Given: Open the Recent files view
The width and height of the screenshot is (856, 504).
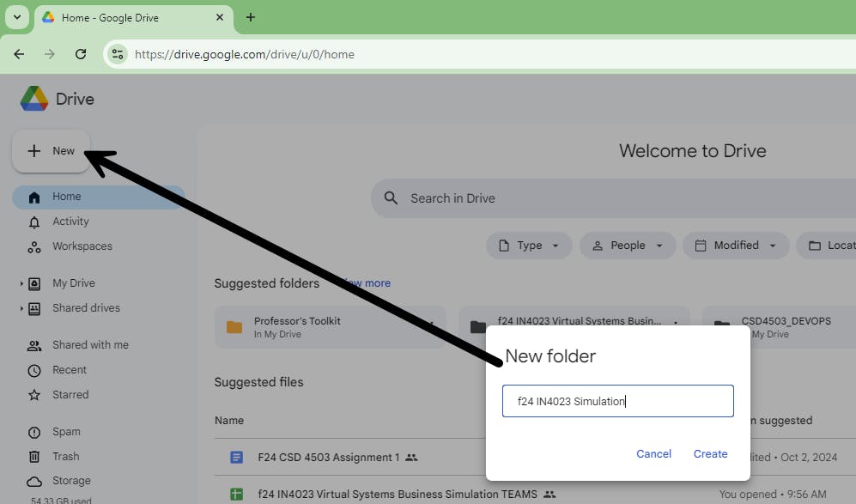Looking at the screenshot, I should click(x=70, y=370).
